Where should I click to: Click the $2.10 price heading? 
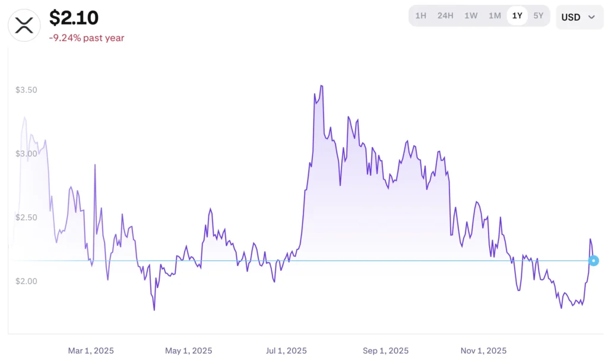point(75,18)
